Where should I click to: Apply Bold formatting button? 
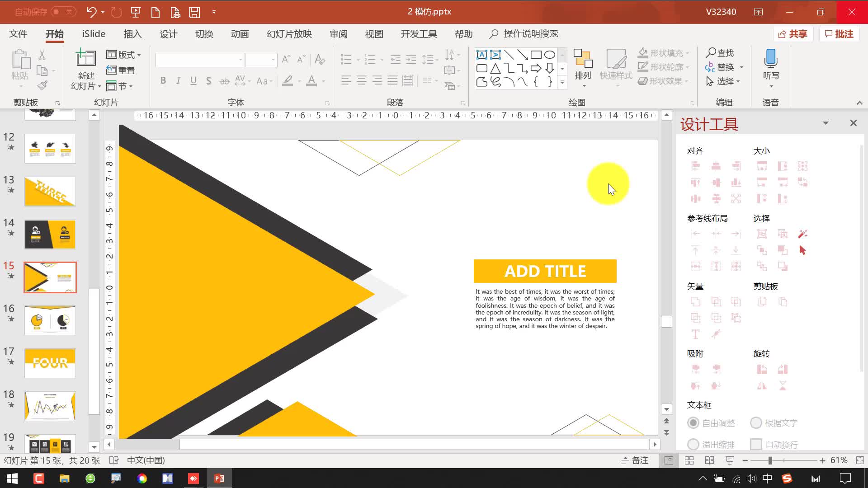pos(163,81)
